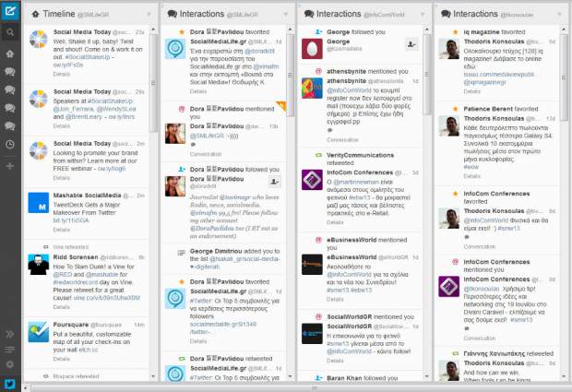Click the compose new tweet icon

point(10,11)
